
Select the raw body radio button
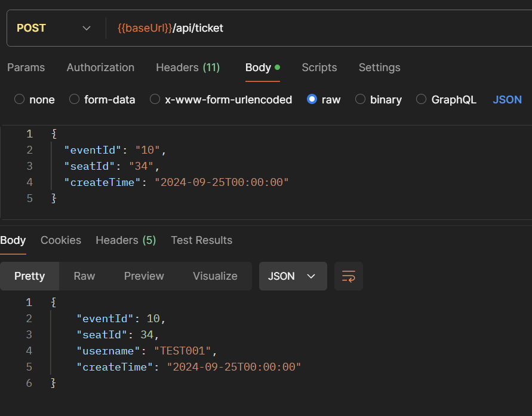click(312, 100)
